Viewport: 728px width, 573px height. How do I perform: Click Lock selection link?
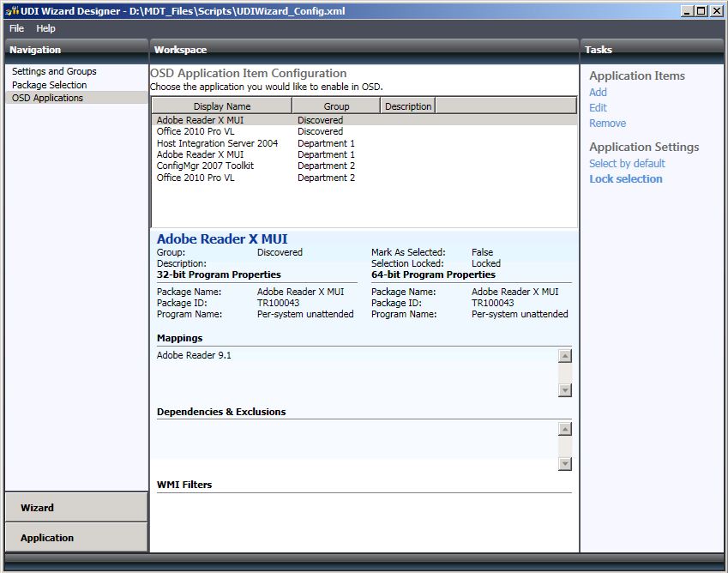(626, 178)
